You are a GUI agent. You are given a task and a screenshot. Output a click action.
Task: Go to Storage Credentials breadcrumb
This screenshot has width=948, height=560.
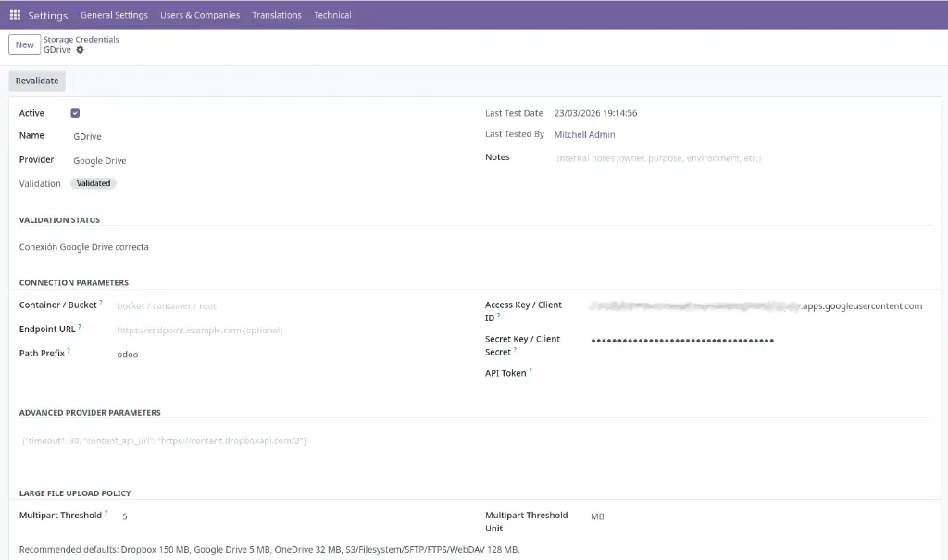tap(81, 40)
